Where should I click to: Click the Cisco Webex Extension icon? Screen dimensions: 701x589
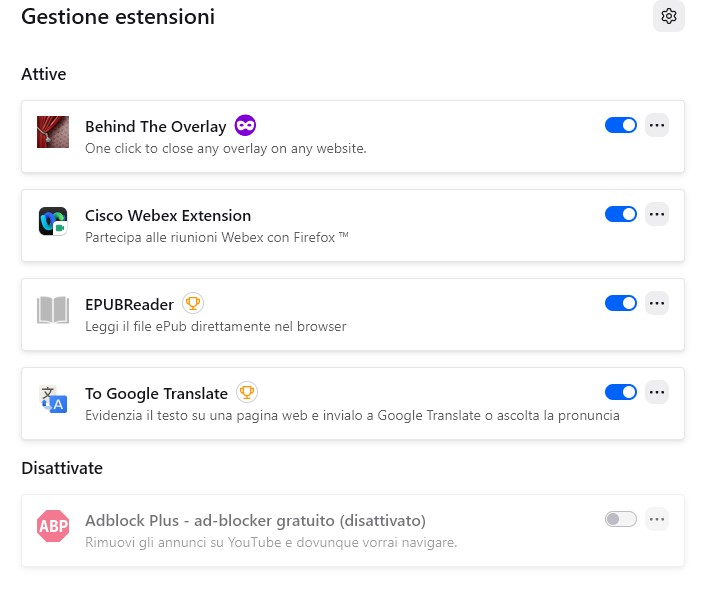pos(53,221)
